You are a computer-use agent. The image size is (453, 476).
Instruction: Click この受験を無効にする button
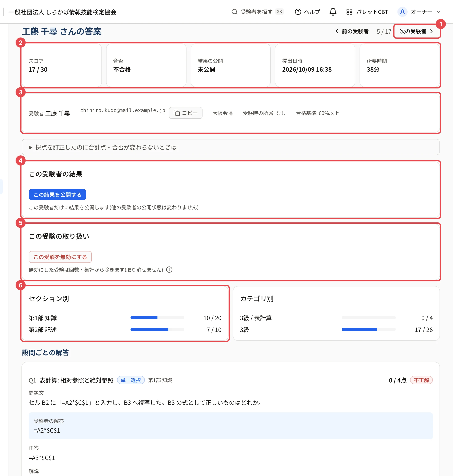point(60,257)
